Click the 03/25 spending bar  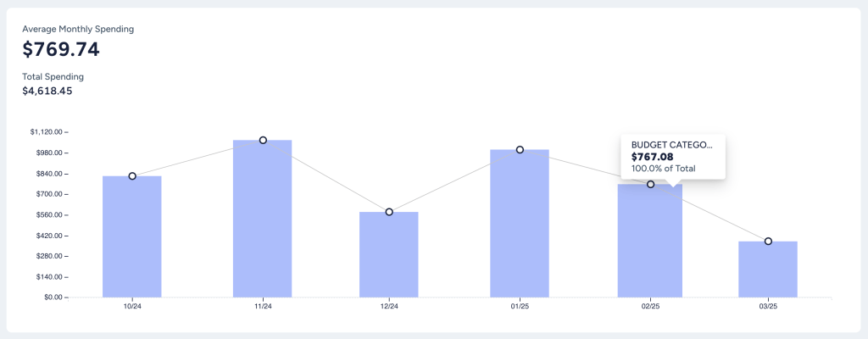768,271
